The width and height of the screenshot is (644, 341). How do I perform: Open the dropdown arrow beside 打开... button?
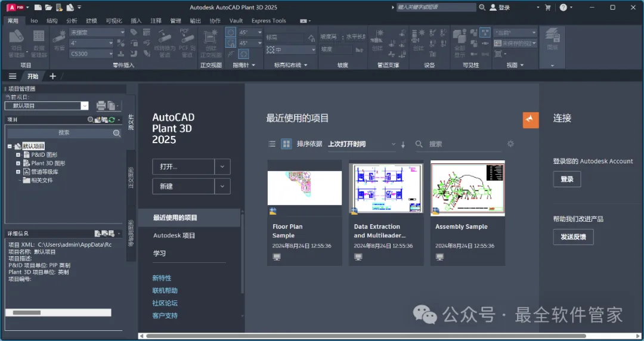click(222, 167)
